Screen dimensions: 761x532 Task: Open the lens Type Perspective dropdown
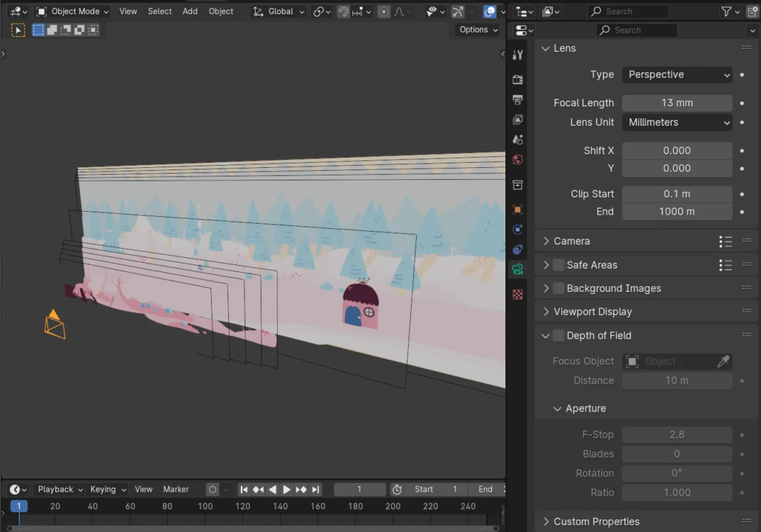pyautogui.click(x=677, y=75)
